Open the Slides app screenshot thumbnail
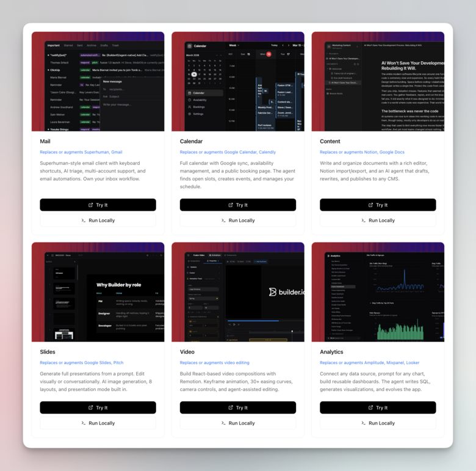Screen dimensions: 476x471 [x=98, y=292]
